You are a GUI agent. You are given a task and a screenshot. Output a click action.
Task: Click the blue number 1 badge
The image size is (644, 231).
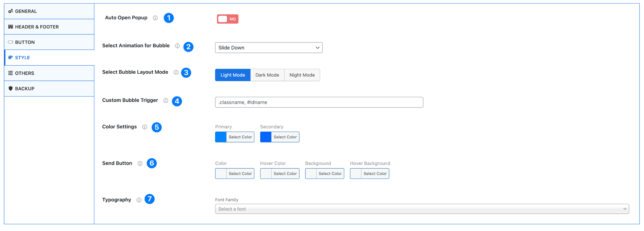click(x=169, y=18)
